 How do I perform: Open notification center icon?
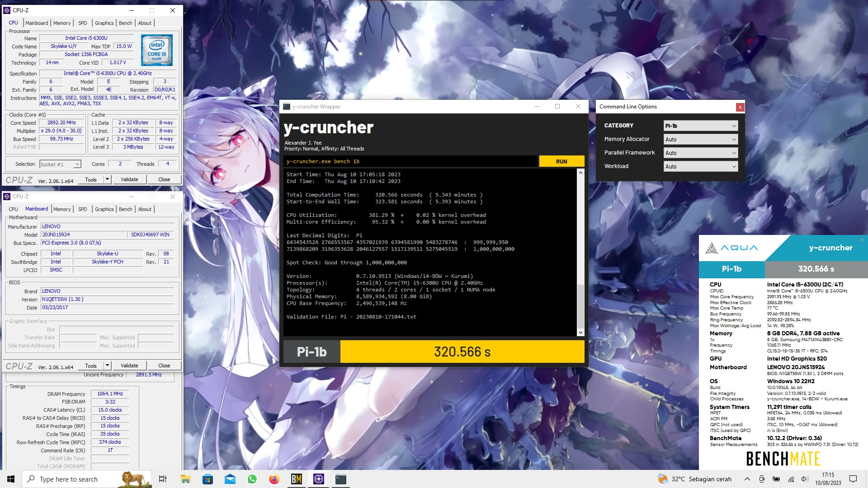point(853,479)
